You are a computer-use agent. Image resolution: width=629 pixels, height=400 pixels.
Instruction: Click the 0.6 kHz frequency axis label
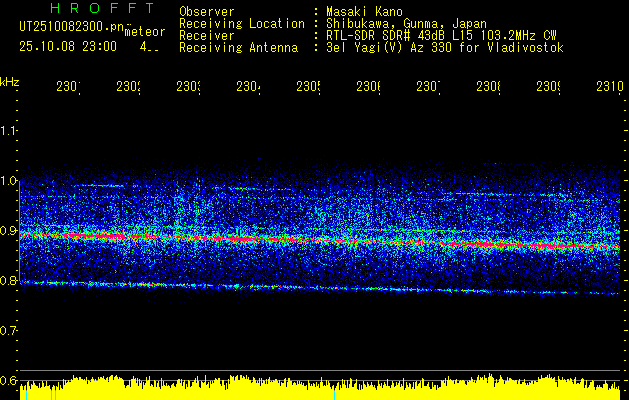[8, 380]
